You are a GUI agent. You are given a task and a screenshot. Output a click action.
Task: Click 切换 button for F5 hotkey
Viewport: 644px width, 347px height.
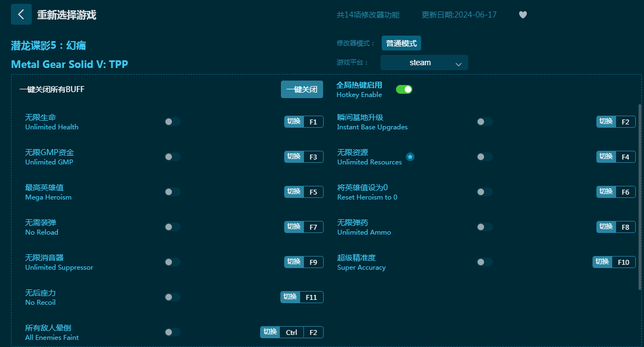294,192
